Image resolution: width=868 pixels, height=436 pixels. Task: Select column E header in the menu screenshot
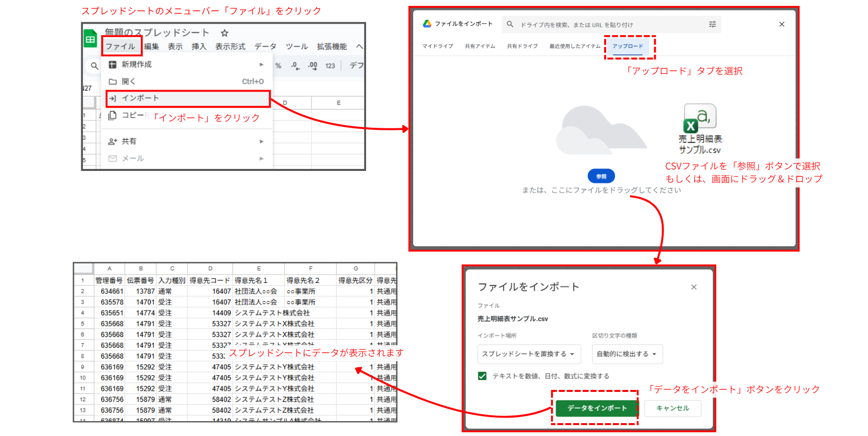tap(338, 103)
